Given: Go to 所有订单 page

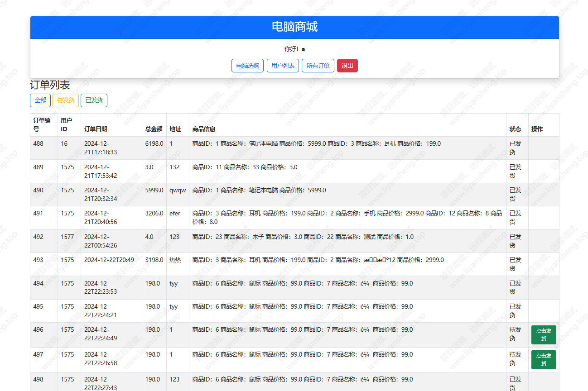Looking at the screenshot, I should click(x=318, y=66).
